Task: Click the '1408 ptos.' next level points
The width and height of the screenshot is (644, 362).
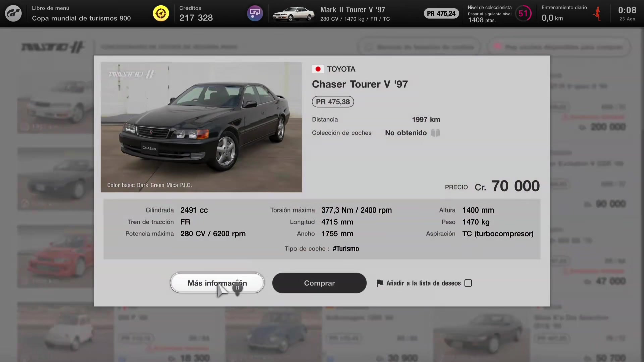Action: 482,20
